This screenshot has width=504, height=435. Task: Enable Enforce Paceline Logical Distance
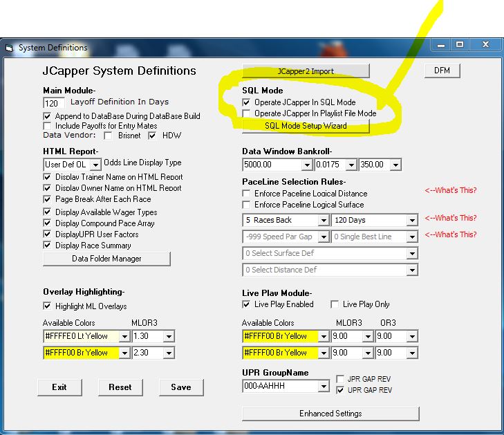(246, 194)
